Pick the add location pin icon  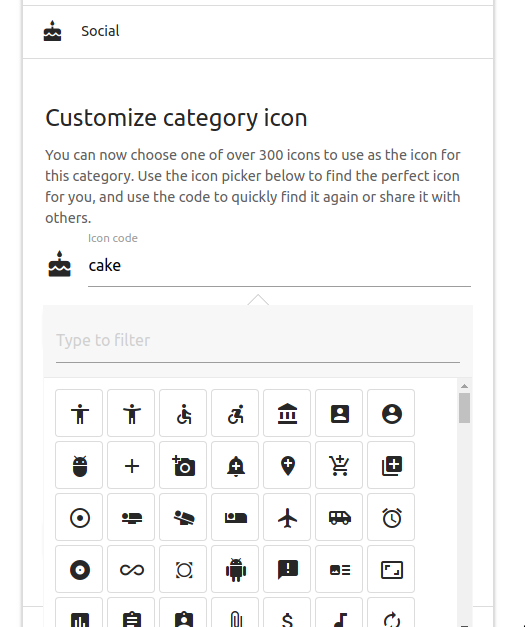pyautogui.click(x=287, y=465)
